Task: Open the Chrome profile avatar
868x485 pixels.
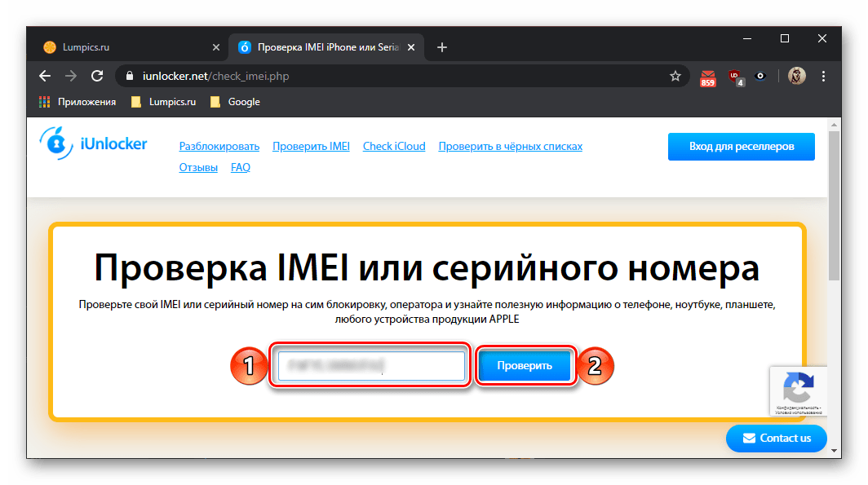Action: click(x=796, y=77)
